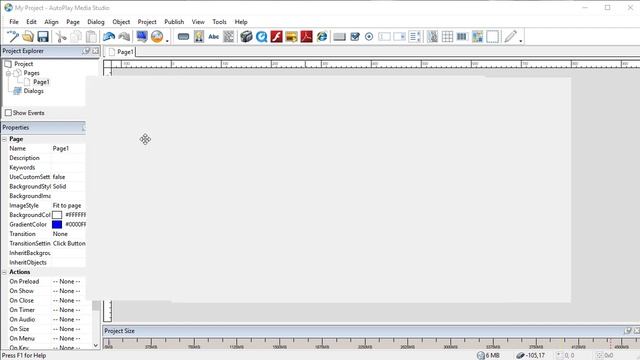The height and width of the screenshot is (360, 640).
Task: Insert a SlideShow object
Action: [291, 37]
